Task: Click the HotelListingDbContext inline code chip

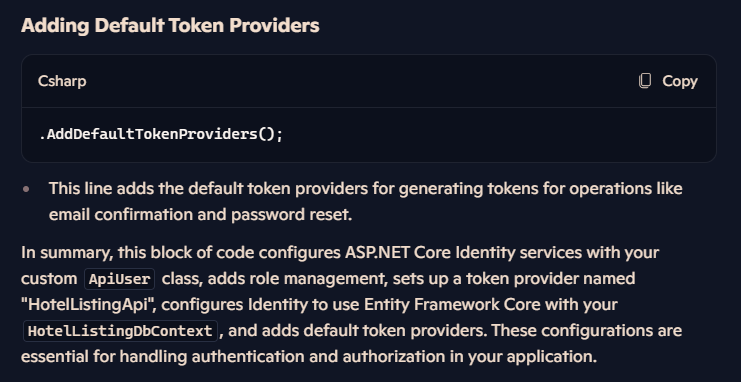Action: tap(120, 331)
